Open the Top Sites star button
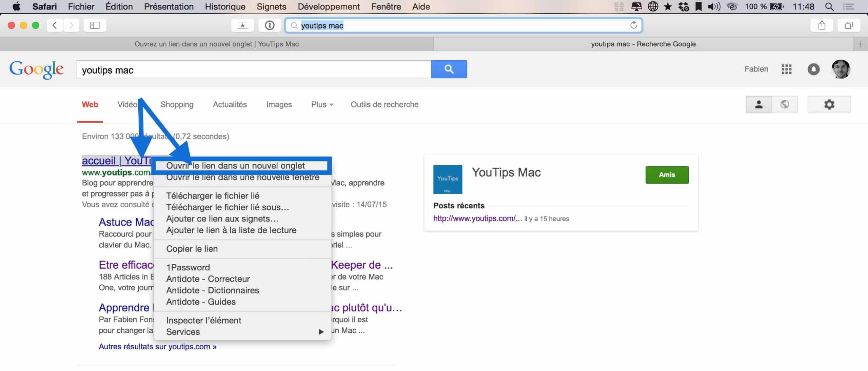The height and width of the screenshot is (371, 868). (x=242, y=25)
